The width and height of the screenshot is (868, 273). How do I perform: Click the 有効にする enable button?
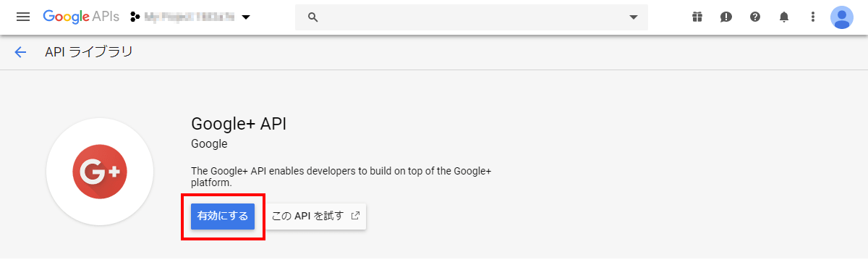[x=223, y=216]
